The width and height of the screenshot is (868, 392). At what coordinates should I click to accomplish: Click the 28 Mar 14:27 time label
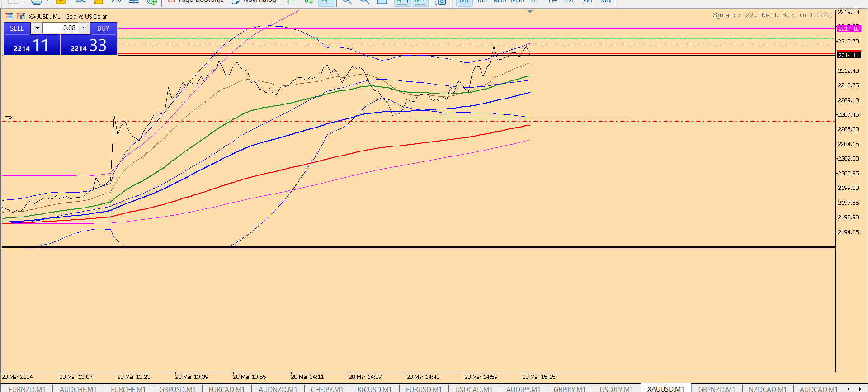pos(365,377)
